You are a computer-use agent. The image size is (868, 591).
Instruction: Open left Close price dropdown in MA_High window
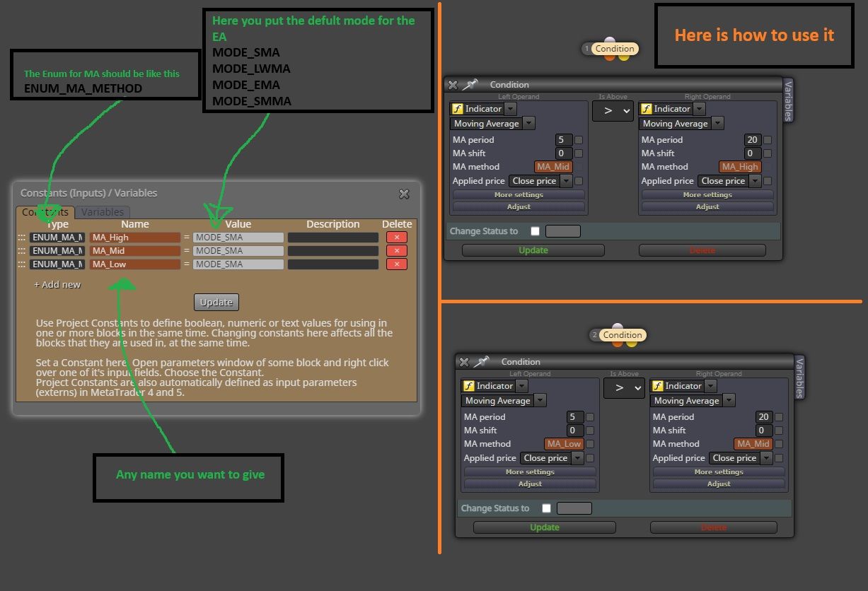click(x=566, y=181)
